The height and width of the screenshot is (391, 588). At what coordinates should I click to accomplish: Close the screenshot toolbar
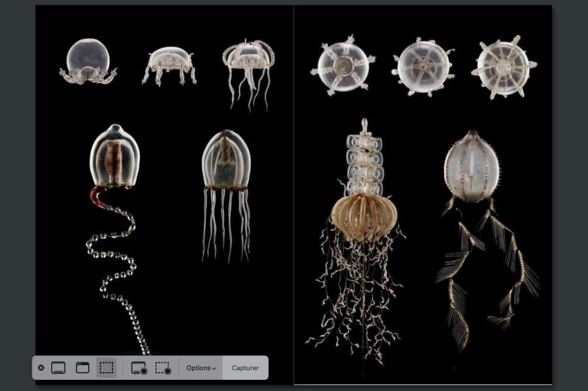coord(41,367)
